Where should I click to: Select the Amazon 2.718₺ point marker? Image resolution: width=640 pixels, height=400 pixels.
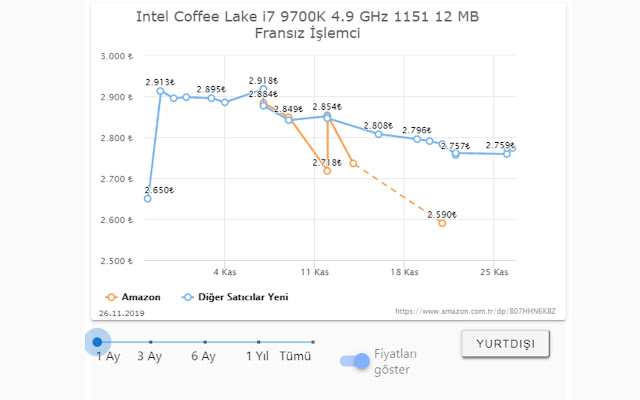327,171
